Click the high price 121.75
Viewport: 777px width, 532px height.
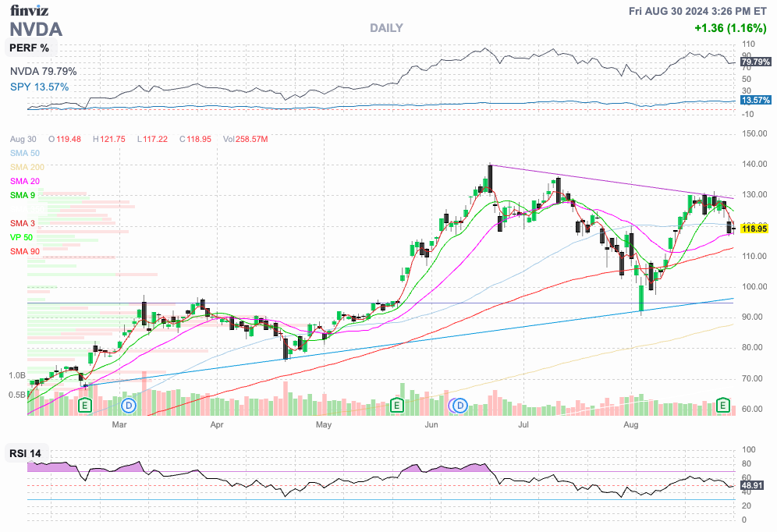[113, 139]
